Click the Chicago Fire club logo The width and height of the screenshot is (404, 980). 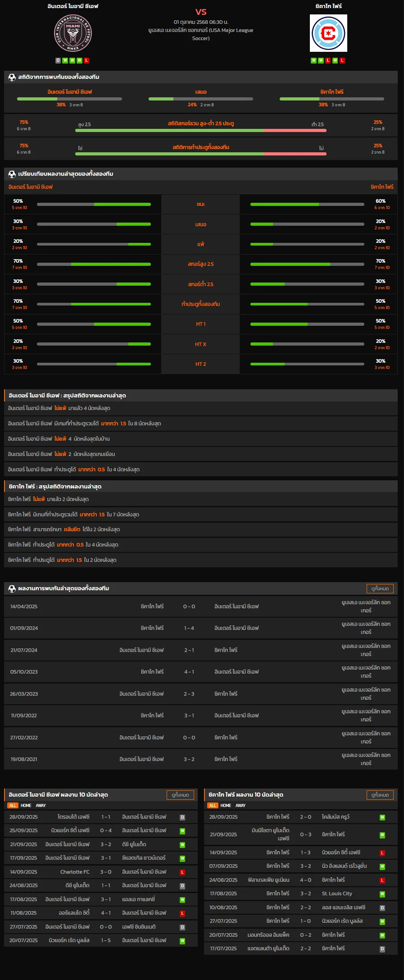pyautogui.click(x=328, y=33)
